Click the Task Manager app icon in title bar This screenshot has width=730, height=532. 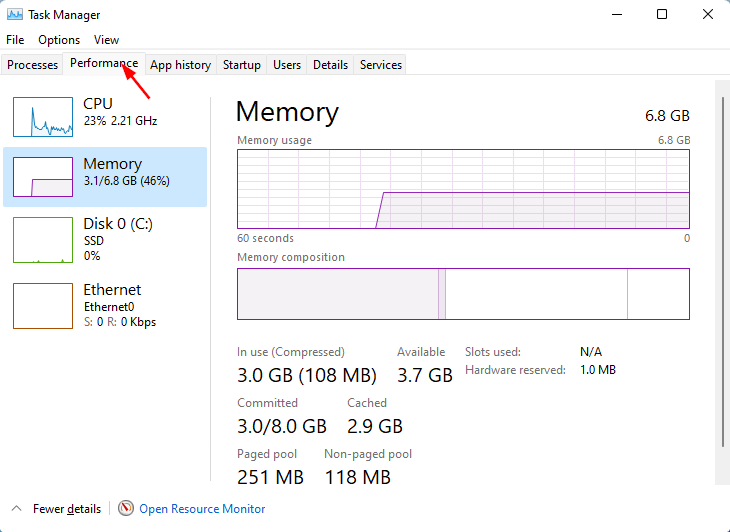pyautogui.click(x=13, y=15)
